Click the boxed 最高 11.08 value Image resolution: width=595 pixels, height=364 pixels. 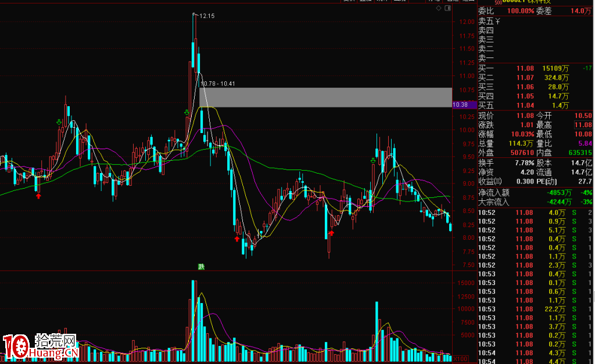click(x=583, y=125)
